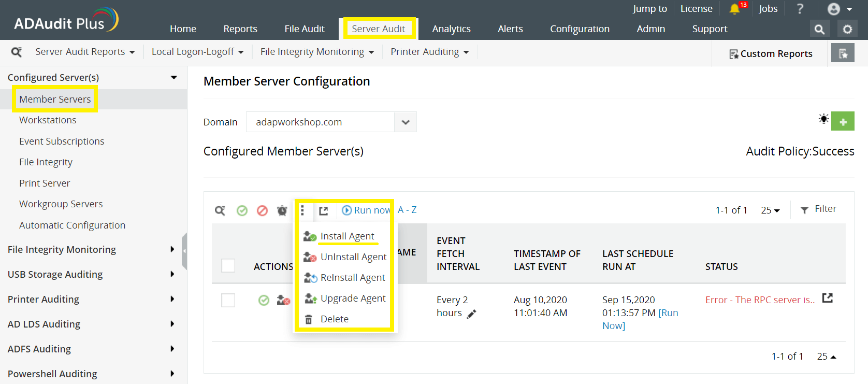Open error status details popup icon

point(828,298)
